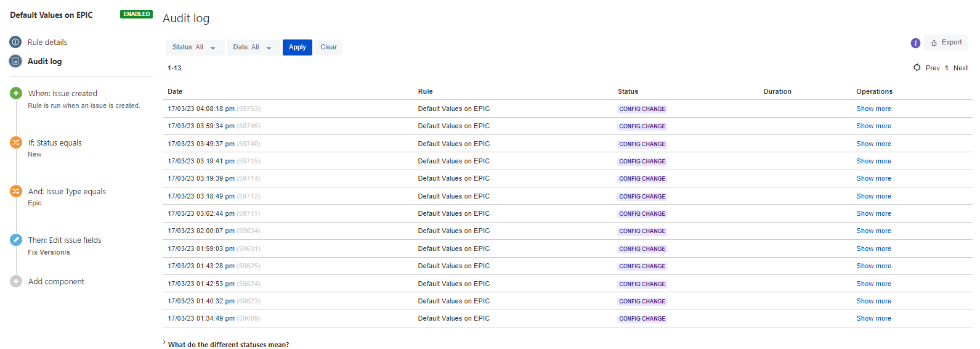980x349 pixels.
Task: Click date cell 17/03/23 03:02:44 pm
Action: [x=214, y=213]
